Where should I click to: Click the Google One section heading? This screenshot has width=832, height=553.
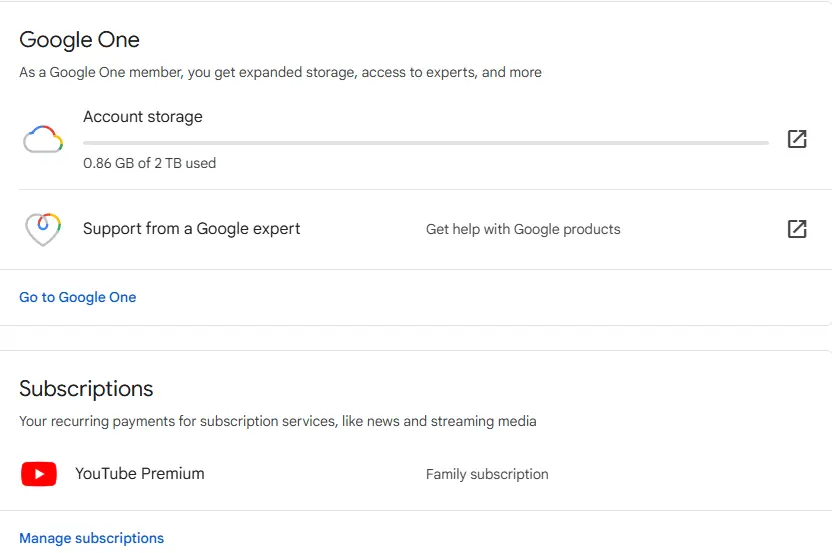[x=80, y=40]
